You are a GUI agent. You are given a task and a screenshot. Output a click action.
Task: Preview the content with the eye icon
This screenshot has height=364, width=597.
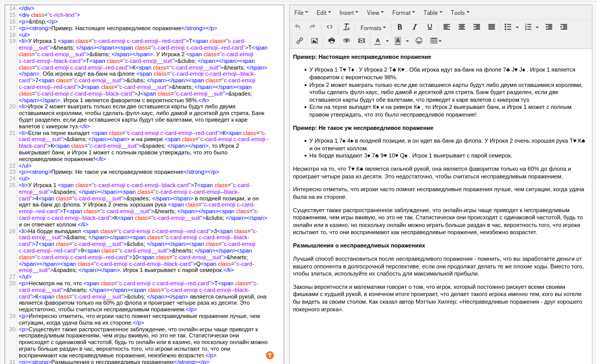coord(347,41)
